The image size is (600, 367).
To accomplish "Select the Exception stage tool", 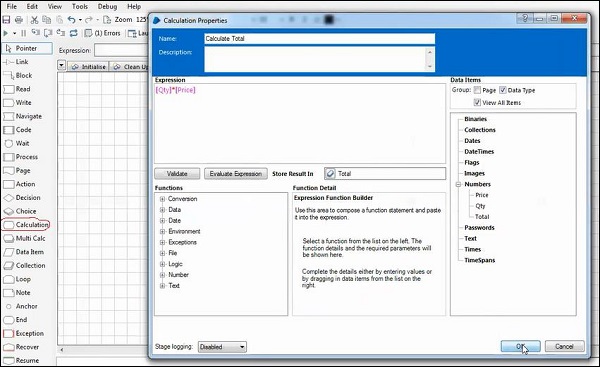I will click(x=23, y=334).
